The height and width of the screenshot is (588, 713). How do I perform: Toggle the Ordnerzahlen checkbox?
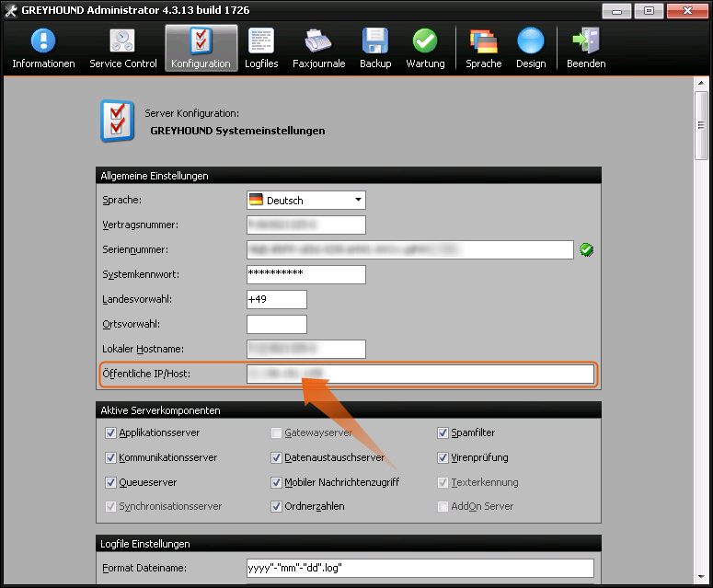pos(276,506)
